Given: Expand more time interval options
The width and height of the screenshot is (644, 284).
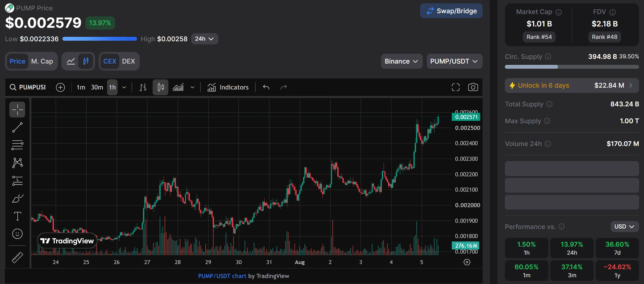Looking at the screenshot, I should coord(124,87).
